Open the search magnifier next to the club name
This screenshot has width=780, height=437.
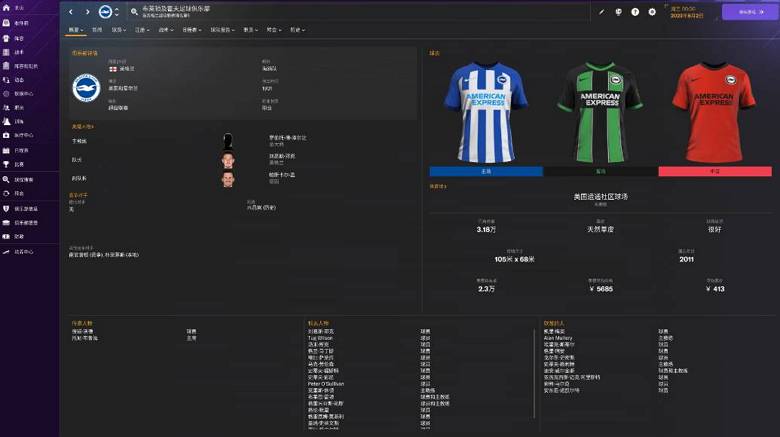coord(134,11)
